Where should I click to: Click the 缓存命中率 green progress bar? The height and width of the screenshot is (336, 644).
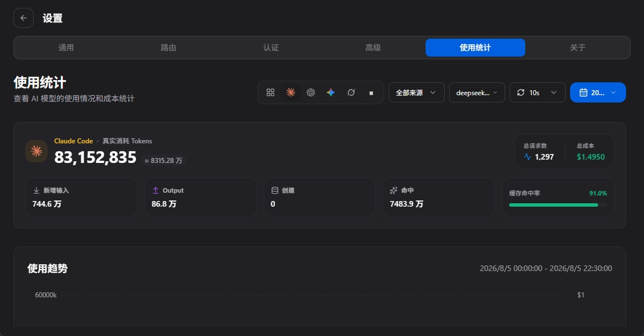click(x=558, y=205)
